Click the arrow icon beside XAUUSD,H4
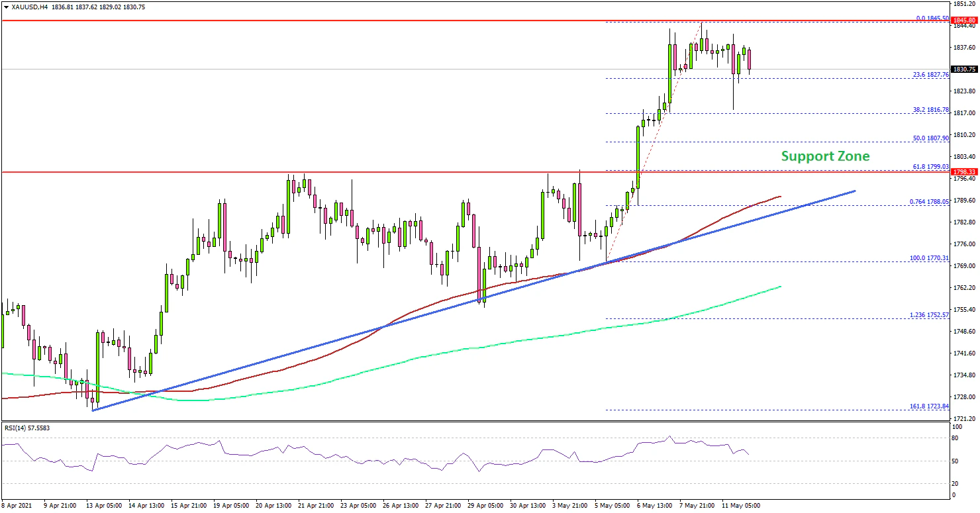This screenshot has height=513, width=980. (x=5, y=5)
